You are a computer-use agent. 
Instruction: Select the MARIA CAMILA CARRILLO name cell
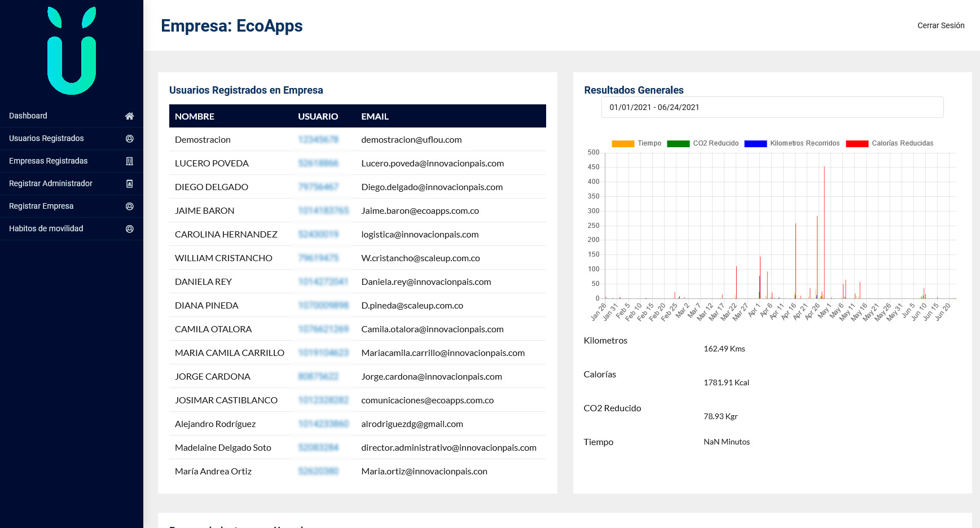230,353
